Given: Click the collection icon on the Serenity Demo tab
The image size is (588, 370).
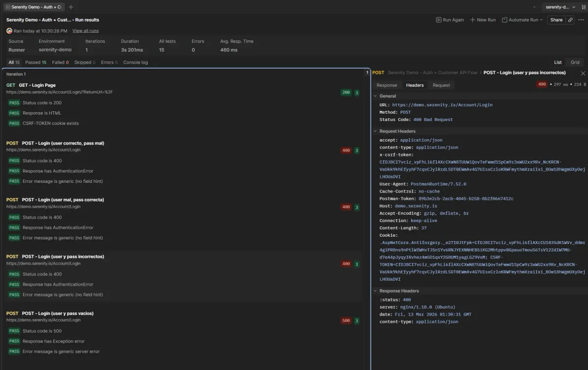Looking at the screenshot, I should pos(8,7).
